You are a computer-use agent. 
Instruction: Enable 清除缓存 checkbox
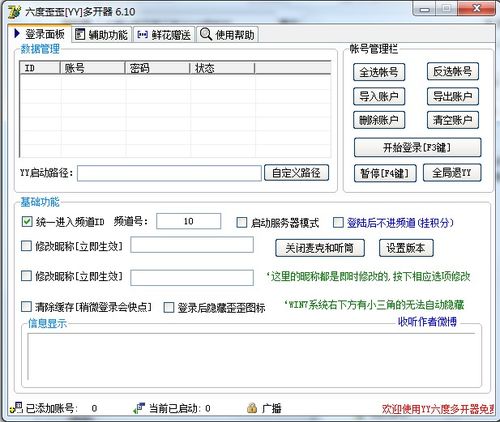(26, 307)
